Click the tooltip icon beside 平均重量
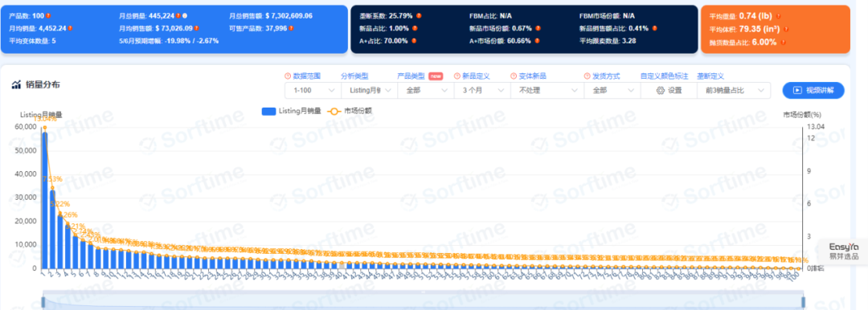868x310 pixels. [778, 17]
